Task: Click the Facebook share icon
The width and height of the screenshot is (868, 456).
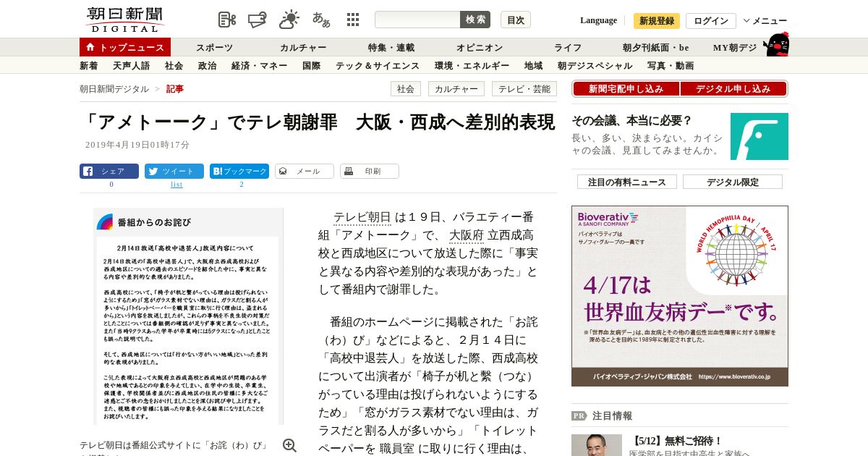Action: click(88, 172)
